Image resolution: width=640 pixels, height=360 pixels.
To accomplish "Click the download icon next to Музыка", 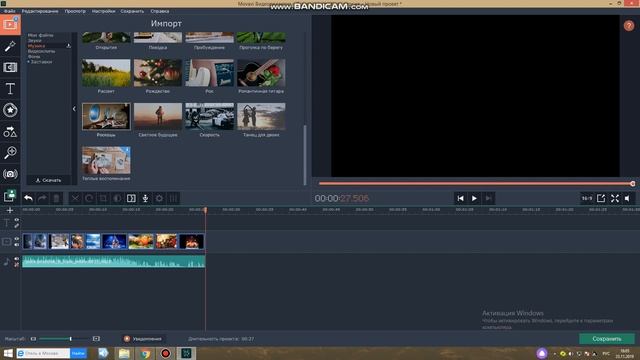I will coord(69,46).
